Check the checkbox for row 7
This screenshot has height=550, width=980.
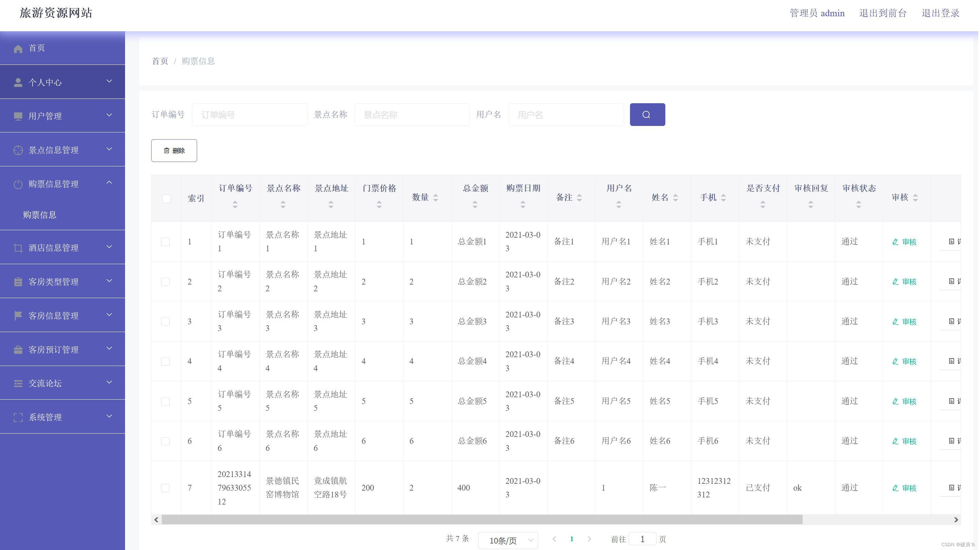[165, 488]
